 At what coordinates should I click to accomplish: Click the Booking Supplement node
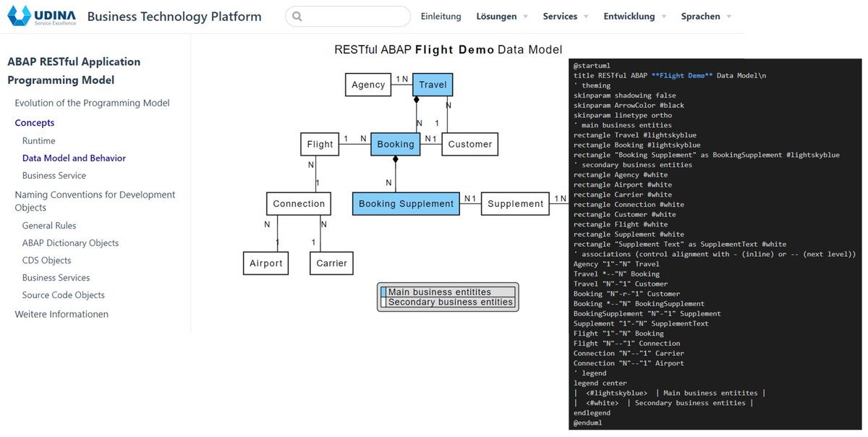click(405, 203)
